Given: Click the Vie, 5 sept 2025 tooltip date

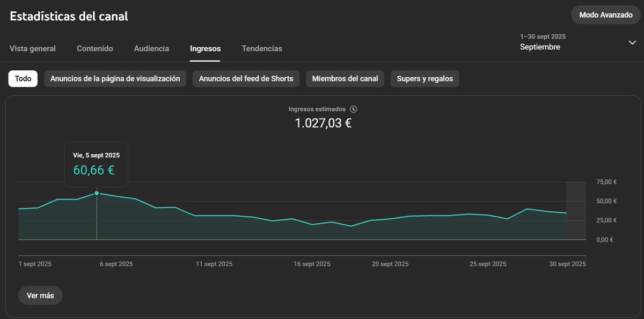Looking at the screenshot, I should pyautogui.click(x=96, y=155).
